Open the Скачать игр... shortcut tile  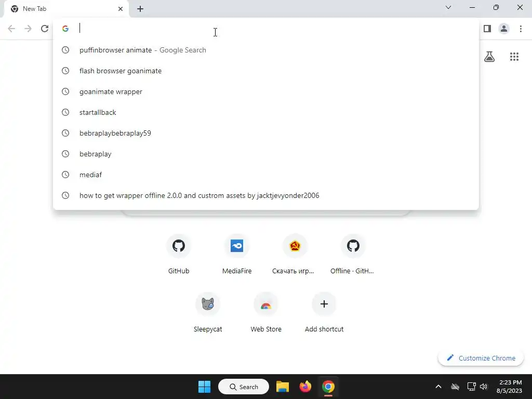(295, 255)
